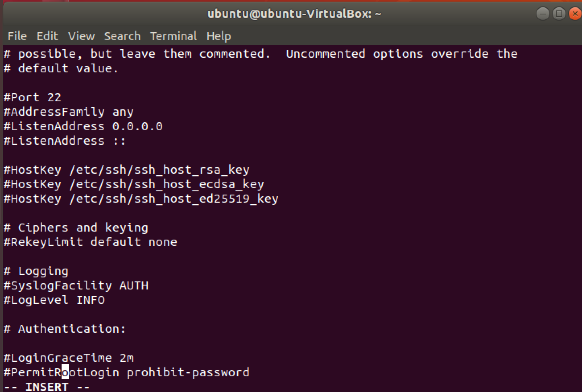This screenshot has height=392, width=582.
Task: Place cursor on #ListenAddress 0.0.0.0 line
Action: coord(83,127)
